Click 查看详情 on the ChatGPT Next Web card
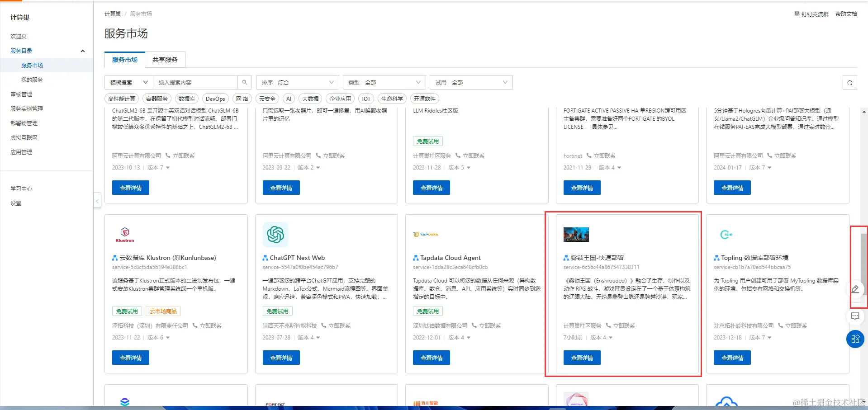Screen dimensions: 868x410 pos(281,358)
